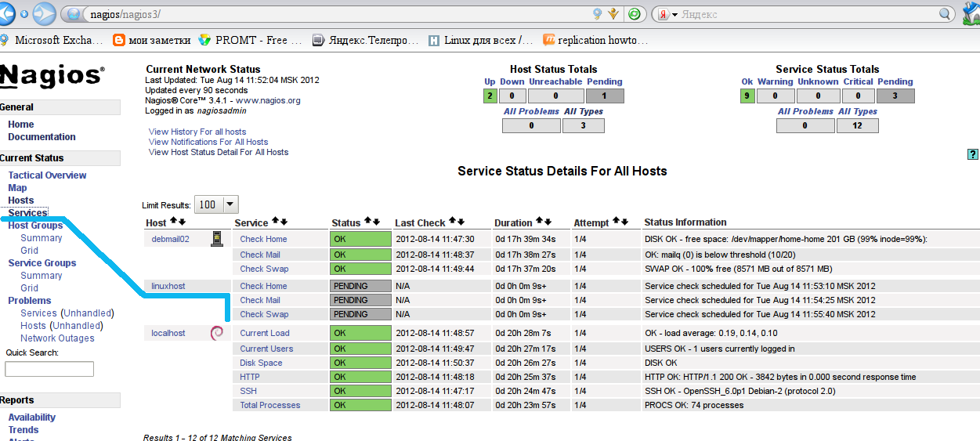980x441 pixels.
Task: Open the context help question mark icon
Action: pos(973,154)
